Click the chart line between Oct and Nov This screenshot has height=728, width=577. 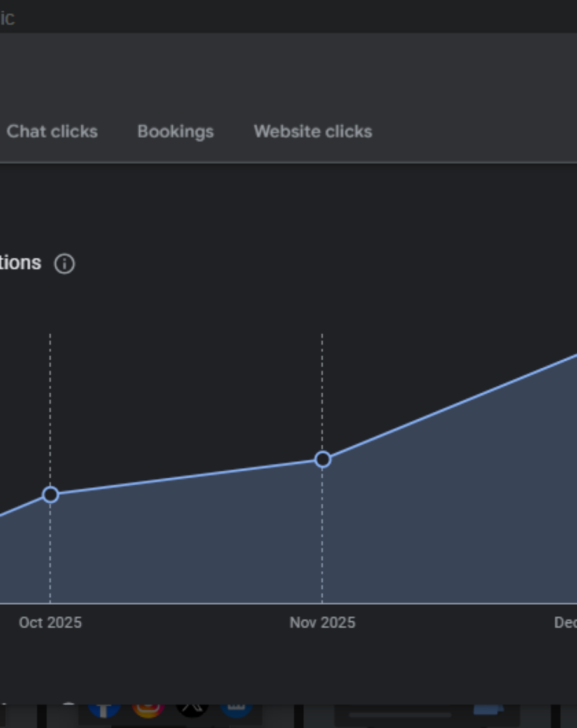186,477
